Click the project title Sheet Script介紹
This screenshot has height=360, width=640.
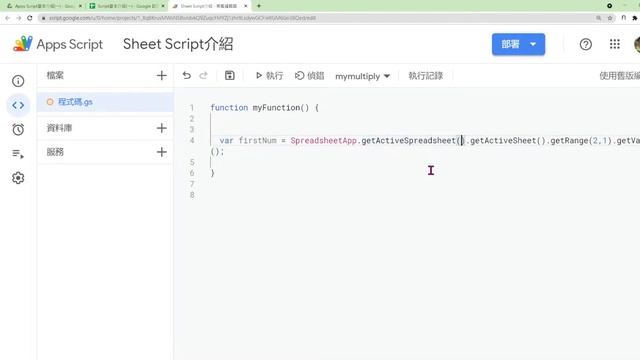click(178, 44)
